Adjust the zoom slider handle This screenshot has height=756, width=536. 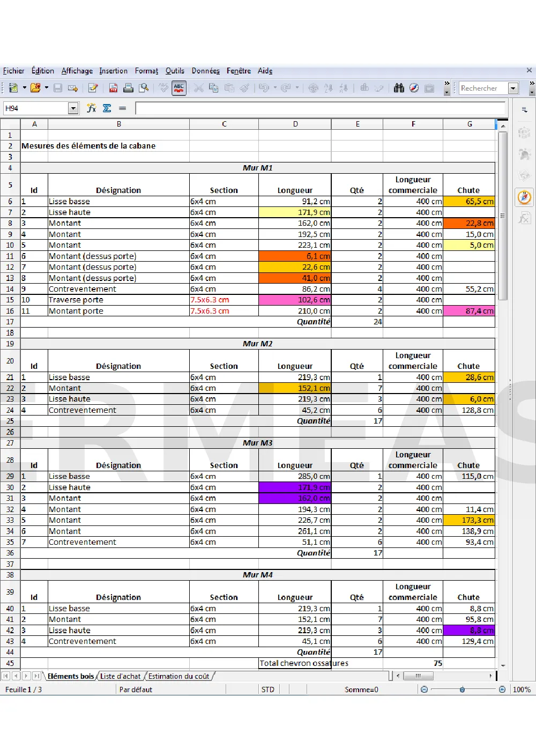coord(462,690)
